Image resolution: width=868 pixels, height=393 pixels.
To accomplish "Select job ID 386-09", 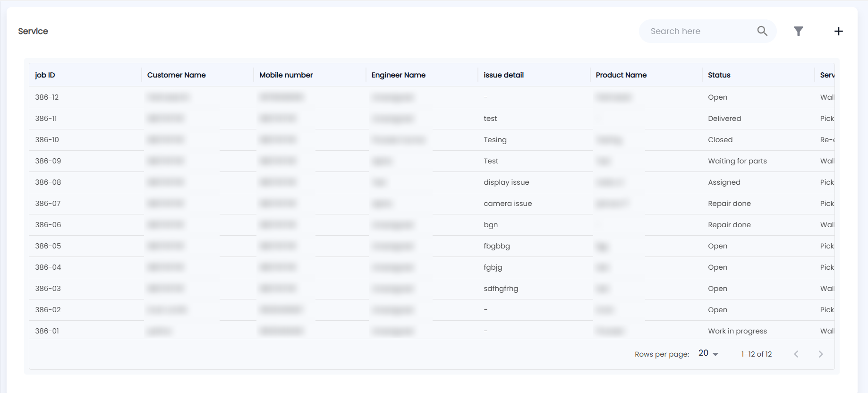I will pyautogui.click(x=48, y=161).
